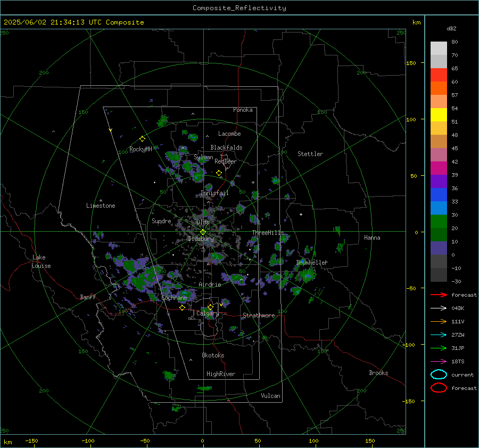Image resolution: width=479 pixels, height=448 pixels.
Task: Click the RockyMH label
Action: (x=141, y=149)
